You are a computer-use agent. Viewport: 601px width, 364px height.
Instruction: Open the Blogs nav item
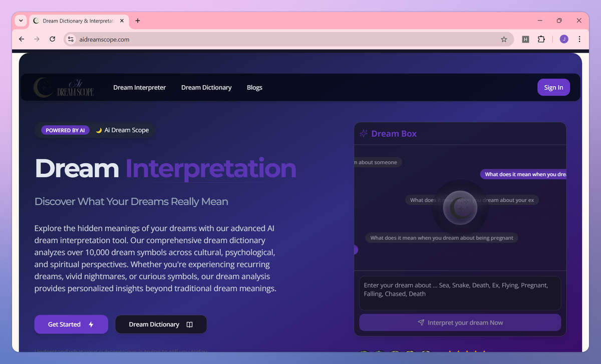coord(254,87)
